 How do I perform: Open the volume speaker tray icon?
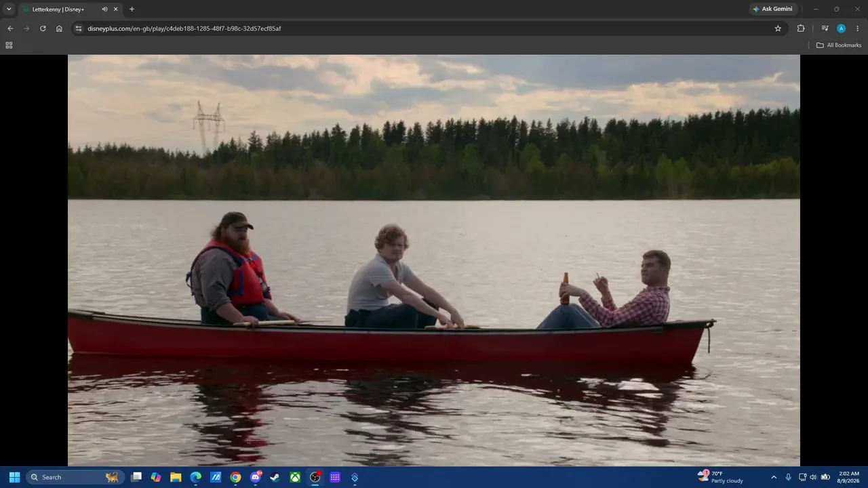point(813,477)
